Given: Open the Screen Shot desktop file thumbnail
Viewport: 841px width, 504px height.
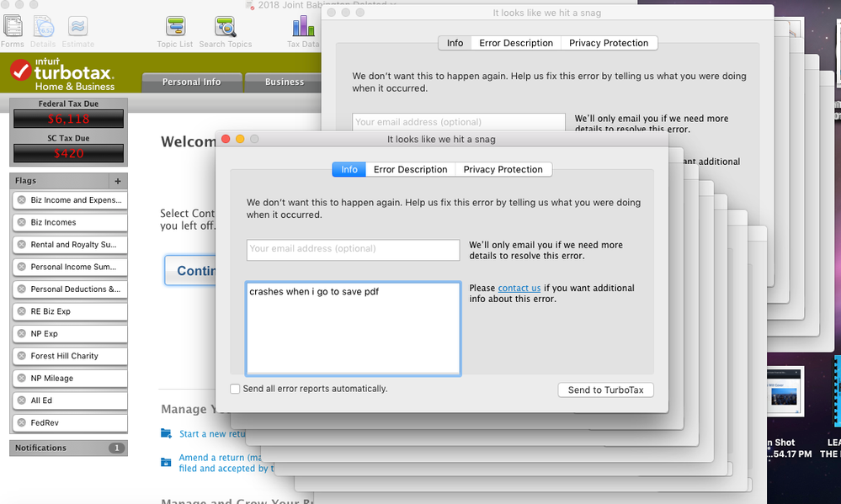Looking at the screenshot, I should point(785,391).
